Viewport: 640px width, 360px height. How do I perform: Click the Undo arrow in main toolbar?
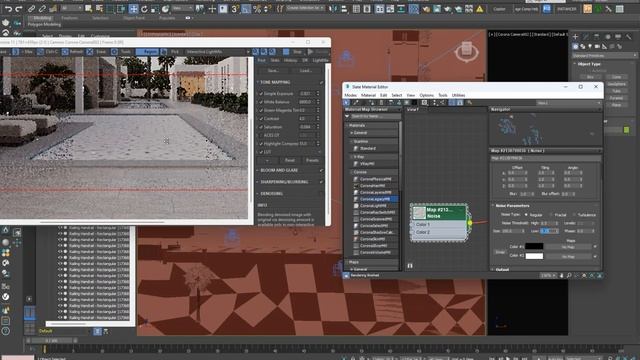point(8,9)
